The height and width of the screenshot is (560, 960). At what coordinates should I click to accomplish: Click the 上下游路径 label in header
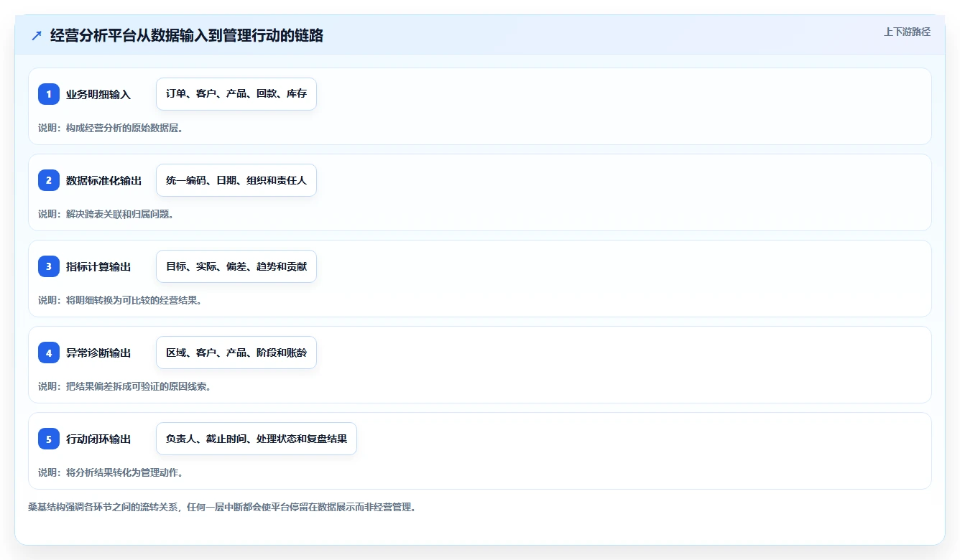(x=907, y=32)
